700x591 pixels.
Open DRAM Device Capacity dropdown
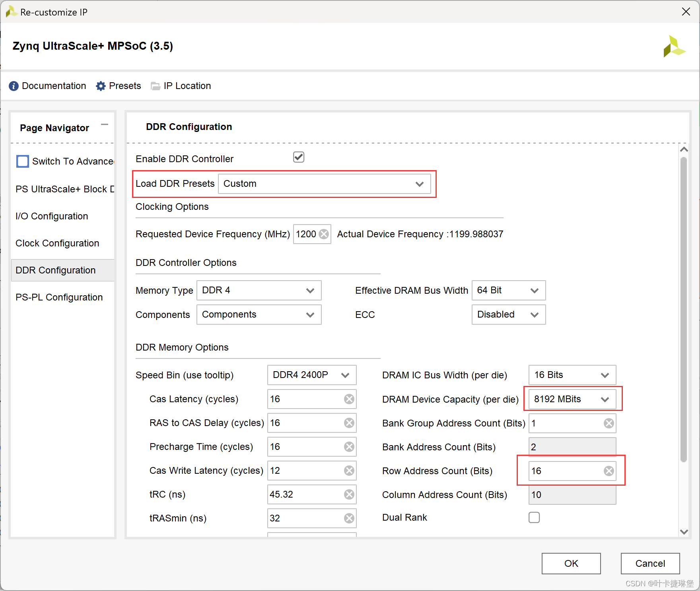pyautogui.click(x=572, y=399)
